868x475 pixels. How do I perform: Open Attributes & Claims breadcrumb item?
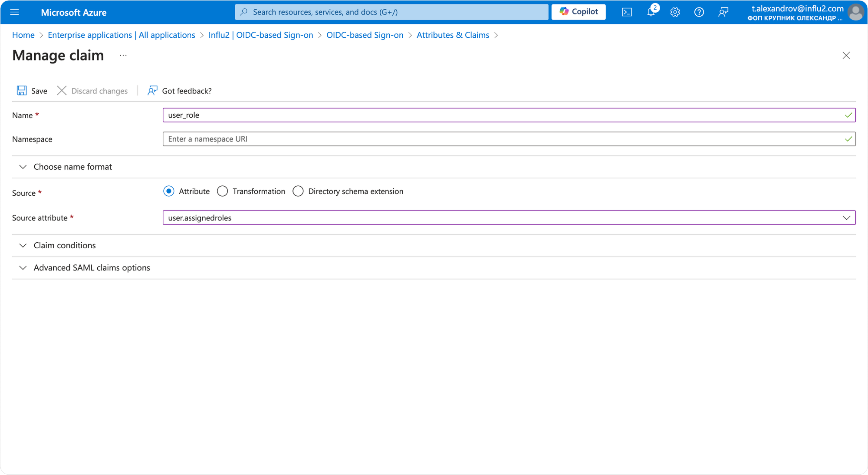[x=452, y=35]
